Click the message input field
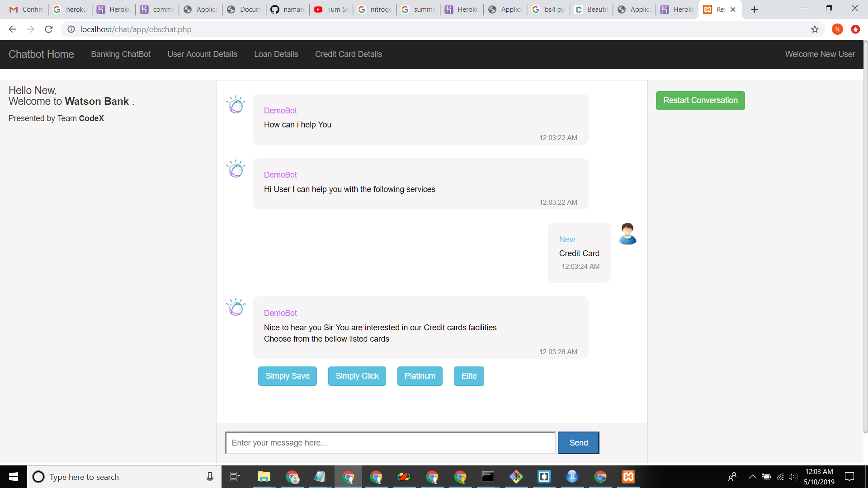This screenshot has width=868, height=488. 390,442
